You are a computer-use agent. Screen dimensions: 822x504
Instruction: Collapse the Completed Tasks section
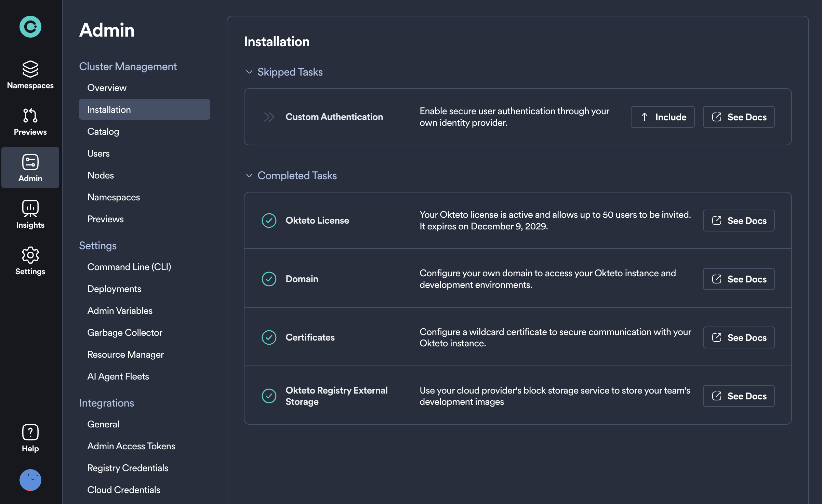(x=249, y=175)
